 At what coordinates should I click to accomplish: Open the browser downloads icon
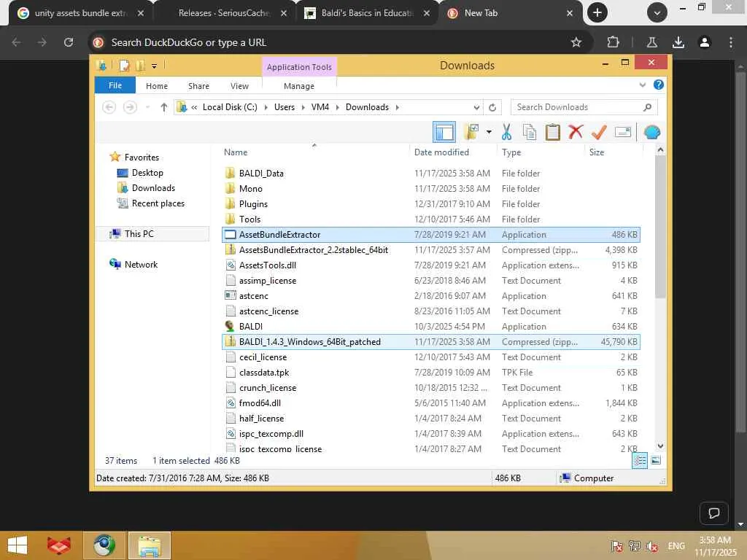point(678,42)
